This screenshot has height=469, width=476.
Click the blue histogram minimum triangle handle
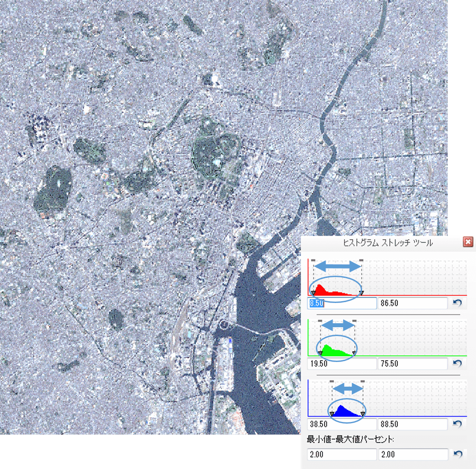332,414
